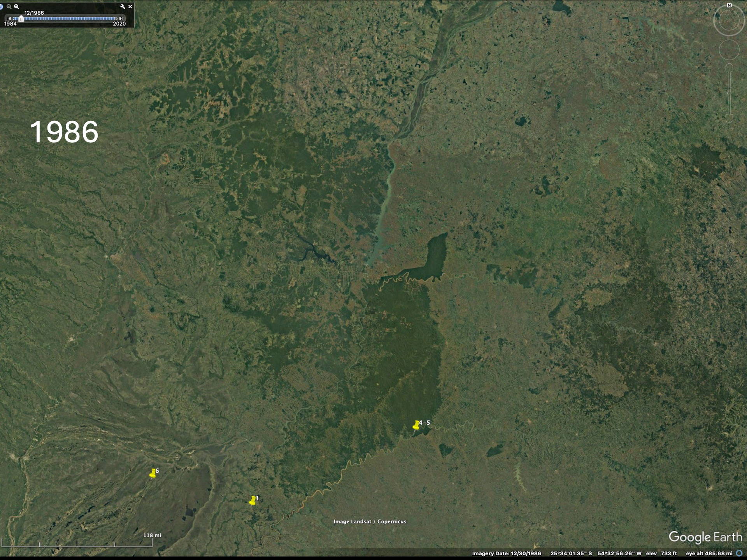Open time slider options wrench icon
This screenshot has height=560, width=747.
tap(123, 7)
